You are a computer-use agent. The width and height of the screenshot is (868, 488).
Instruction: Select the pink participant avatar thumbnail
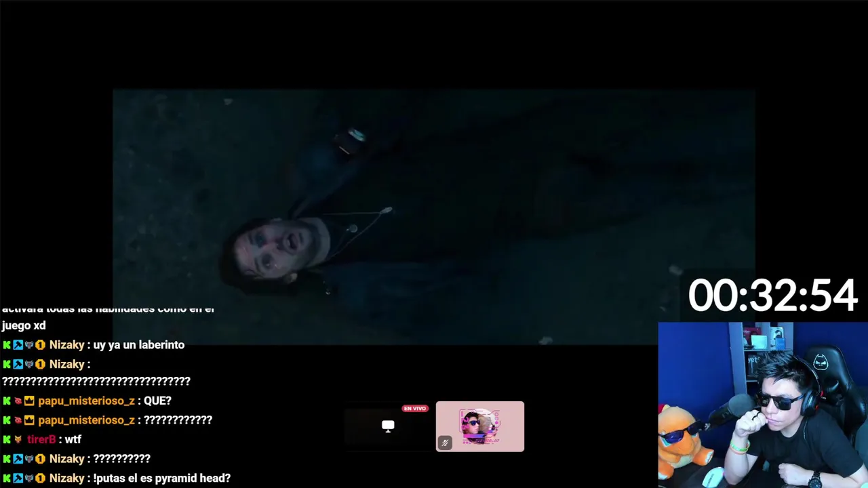click(x=480, y=426)
